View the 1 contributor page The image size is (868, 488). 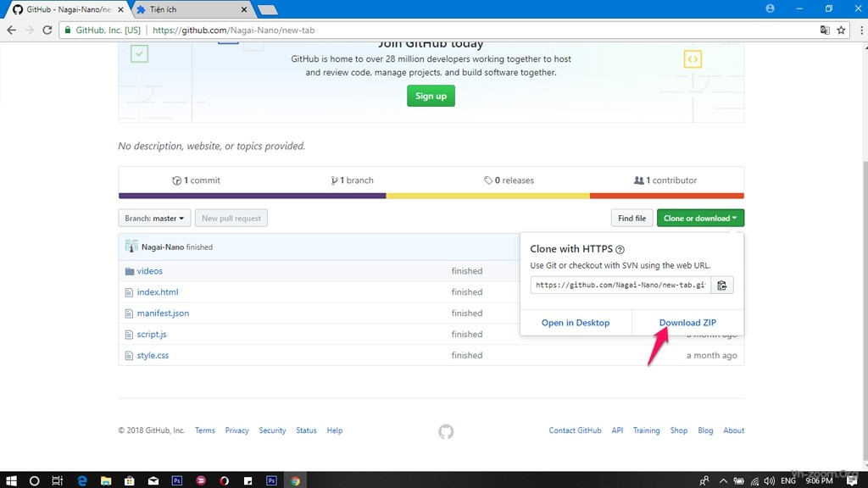point(665,180)
